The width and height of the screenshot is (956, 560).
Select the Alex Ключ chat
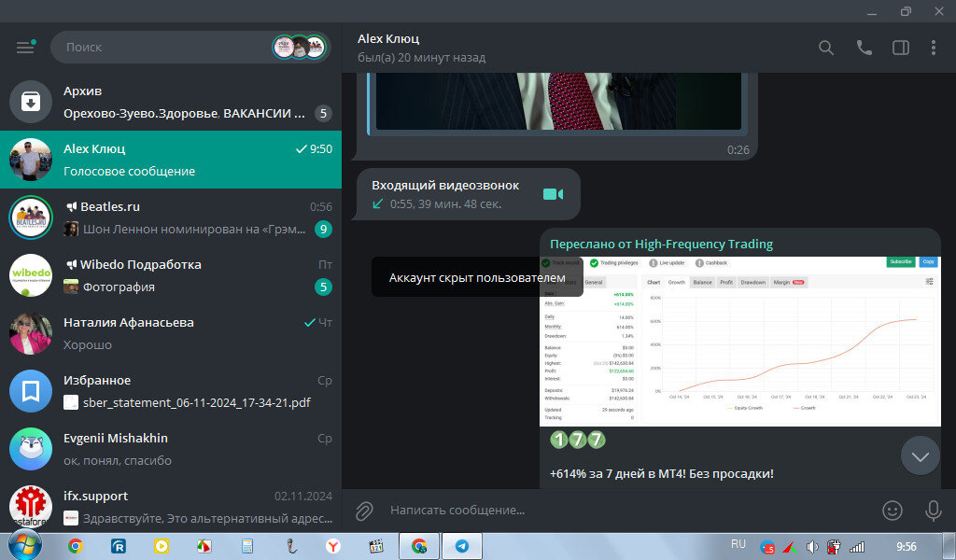coord(171,160)
